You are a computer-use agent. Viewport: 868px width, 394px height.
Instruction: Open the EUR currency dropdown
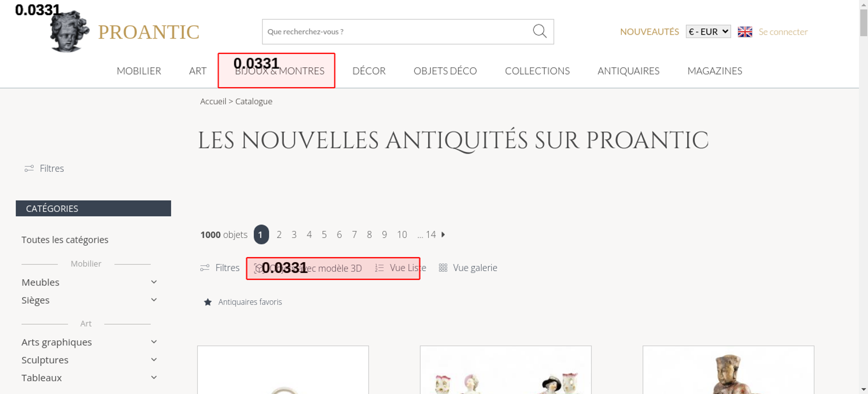point(708,32)
